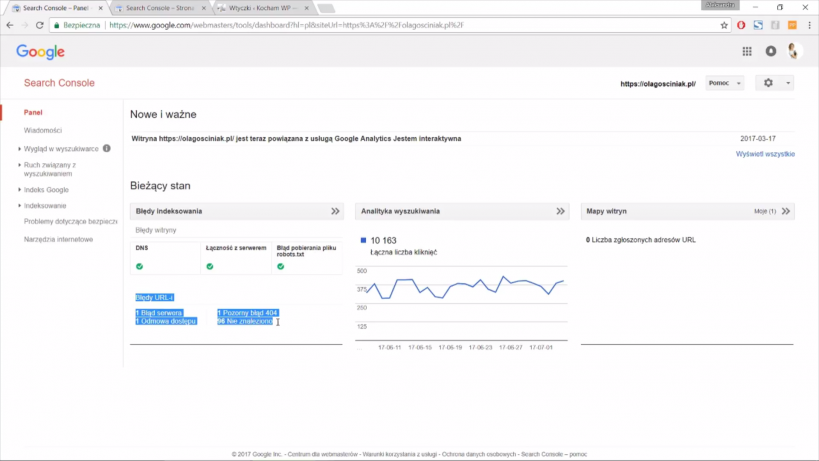Viewport: 819px width, 461px height.
Task: Open Analityka wyszukiwania double-arrow icon
Action: (560, 211)
